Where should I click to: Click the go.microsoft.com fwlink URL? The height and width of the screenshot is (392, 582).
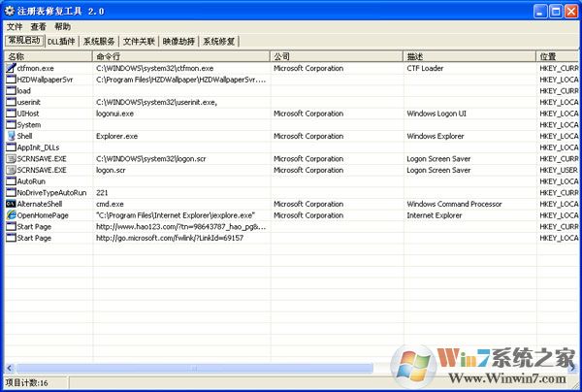(170, 238)
